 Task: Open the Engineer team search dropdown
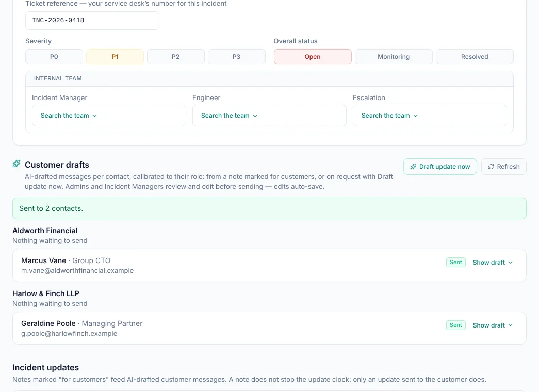(x=269, y=116)
